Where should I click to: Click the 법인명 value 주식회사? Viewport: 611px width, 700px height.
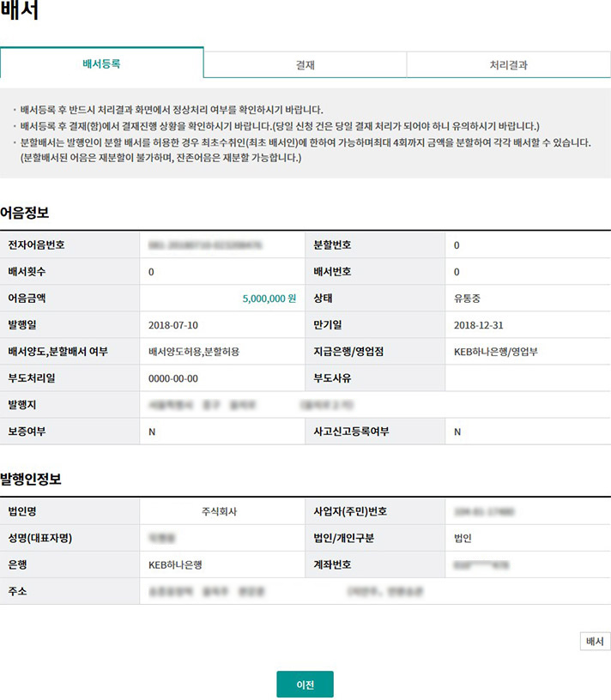[x=219, y=512]
